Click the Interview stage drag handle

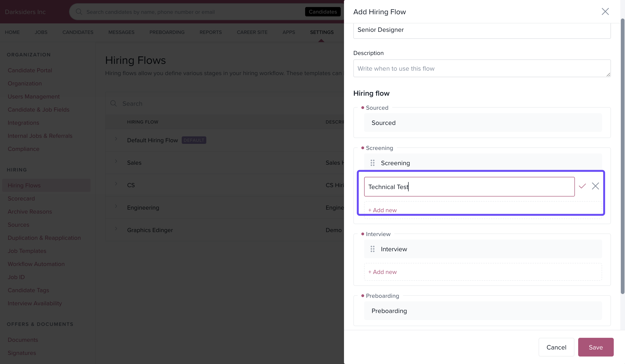click(x=372, y=249)
